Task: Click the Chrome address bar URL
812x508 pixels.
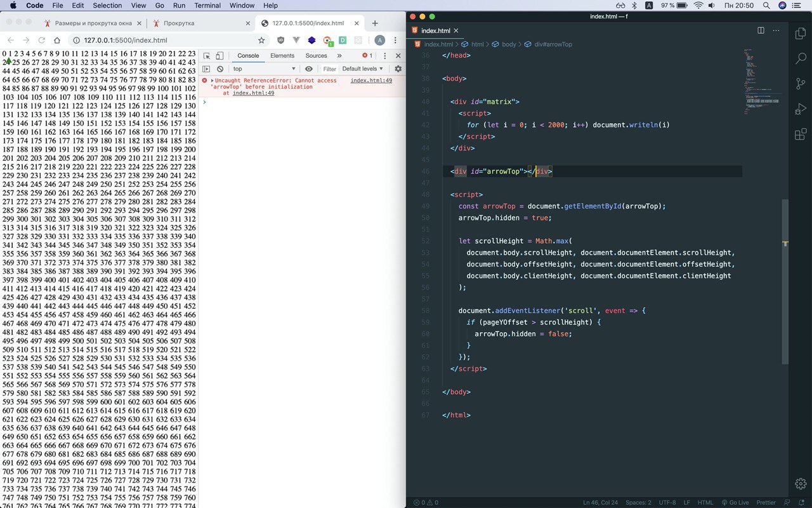Action: (126, 40)
